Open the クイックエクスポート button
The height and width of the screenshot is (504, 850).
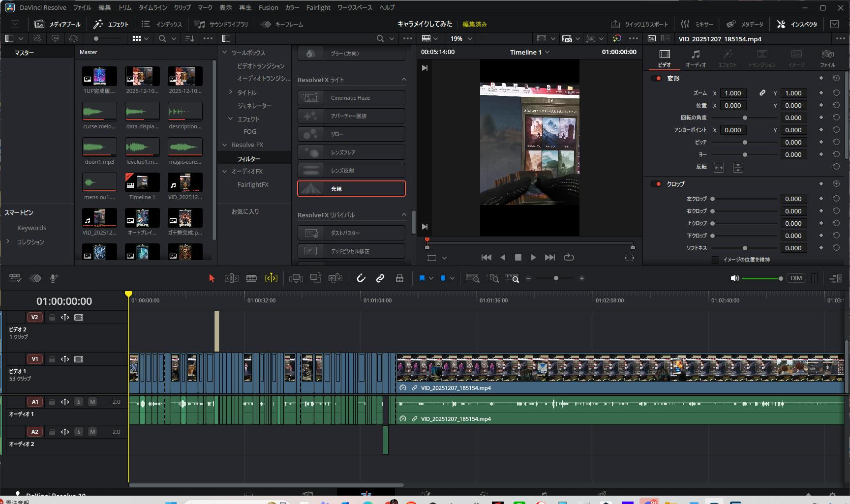tap(639, 24)
